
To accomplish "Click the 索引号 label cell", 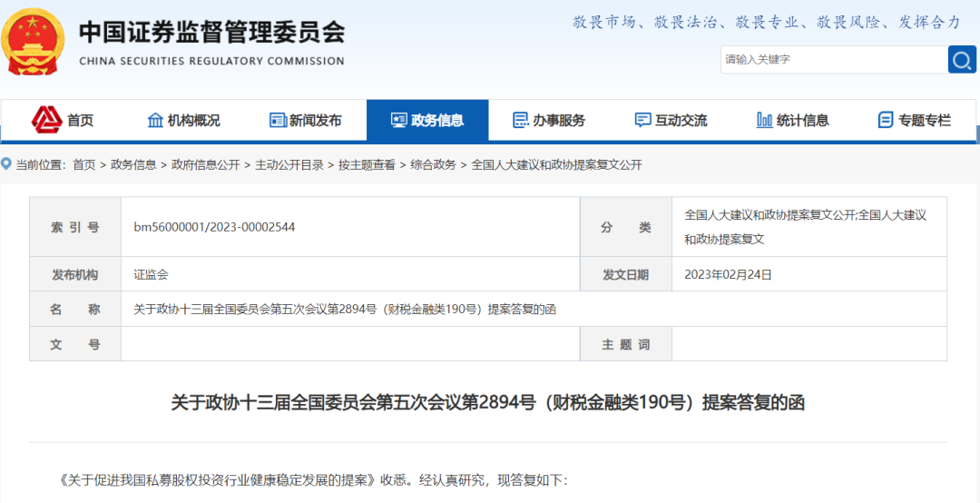I will tap(75, 228).
